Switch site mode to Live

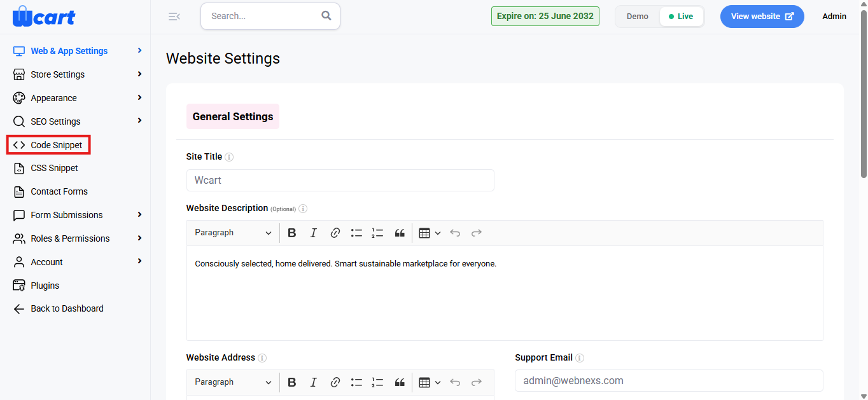pyautogui.click(x=681, y=17)
